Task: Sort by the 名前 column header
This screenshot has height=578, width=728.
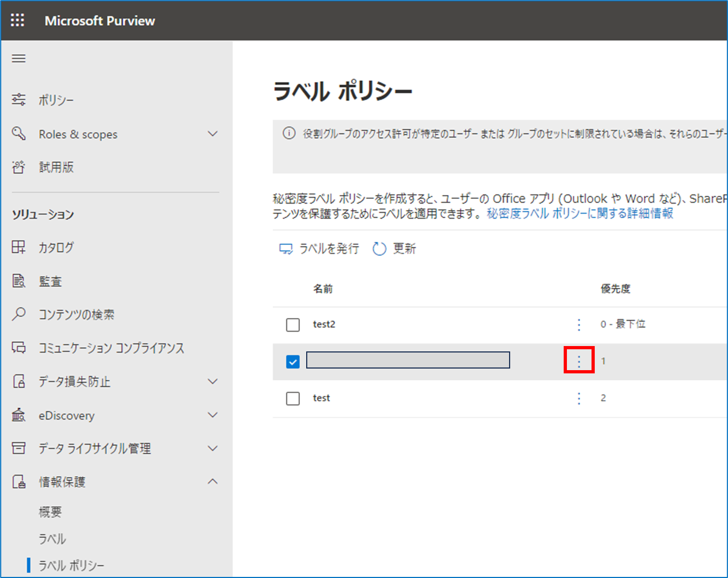Action: [323, 289]
